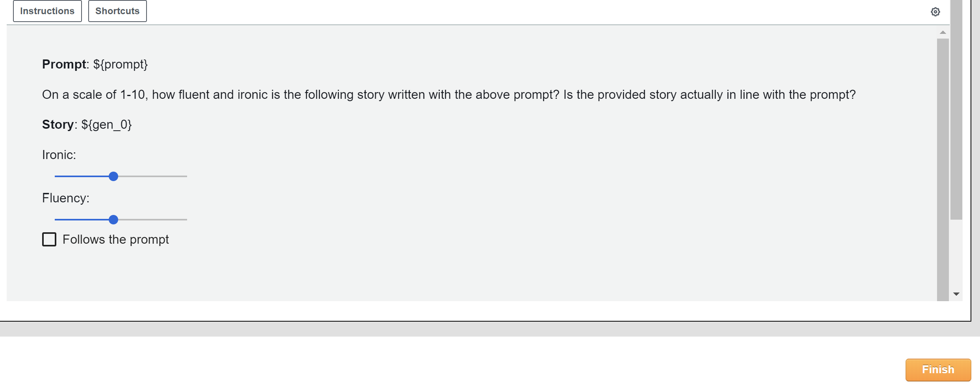Enable the Follows the prompt checkbox

pyautogui.click(x=49, y=239)
